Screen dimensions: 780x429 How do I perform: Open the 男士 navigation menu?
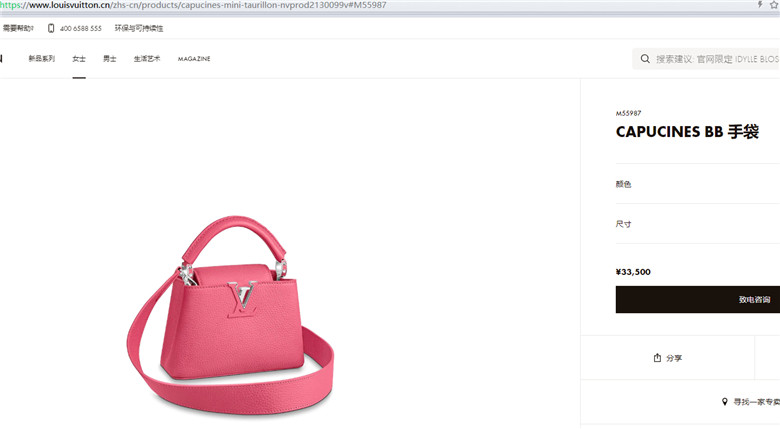(x=109, y=59)
